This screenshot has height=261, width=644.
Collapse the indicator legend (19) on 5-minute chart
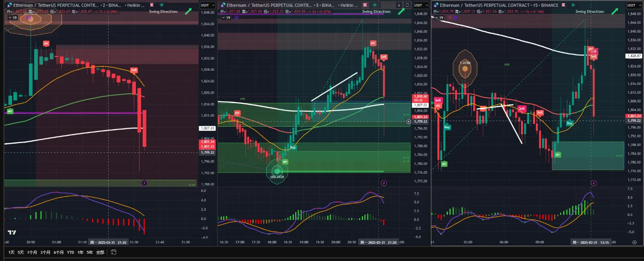226,18
